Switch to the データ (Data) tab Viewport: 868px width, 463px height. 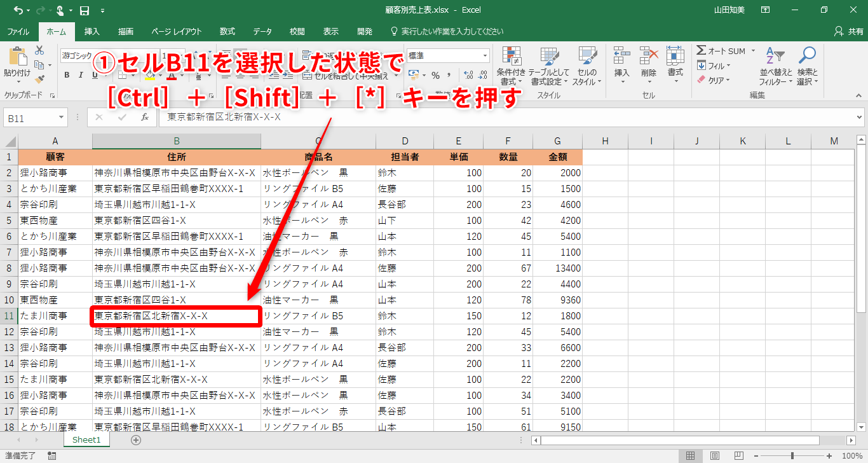coord(262,31)
